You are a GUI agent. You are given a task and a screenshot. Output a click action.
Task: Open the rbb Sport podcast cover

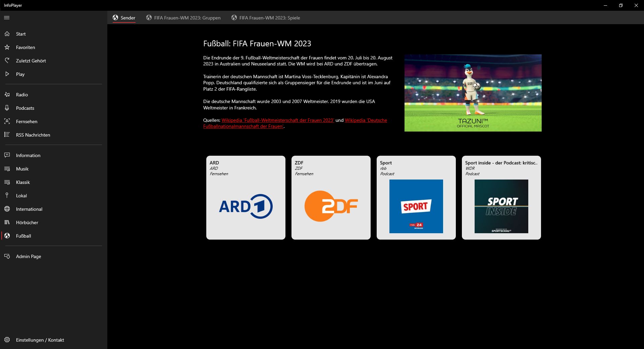click(416, 206)
